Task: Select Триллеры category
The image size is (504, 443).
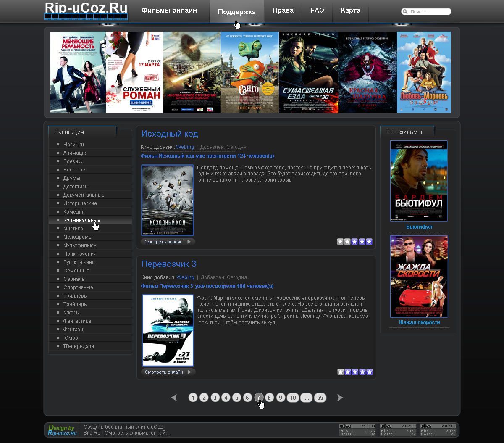Action: click(90, 296)
